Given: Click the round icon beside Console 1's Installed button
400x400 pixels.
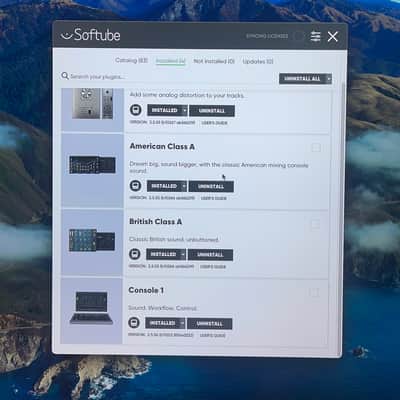Looking at the screenshot, I should point(134,323).
